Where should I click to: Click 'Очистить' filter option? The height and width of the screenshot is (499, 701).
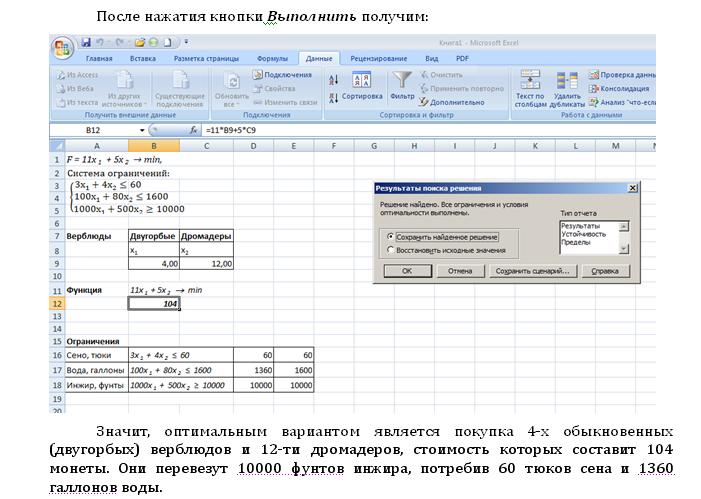coord(441,75)
